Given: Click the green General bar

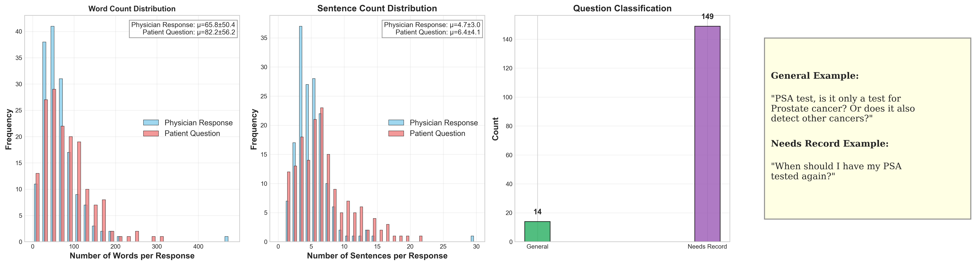Looking at the screenshot, I should tap(537, 232).
